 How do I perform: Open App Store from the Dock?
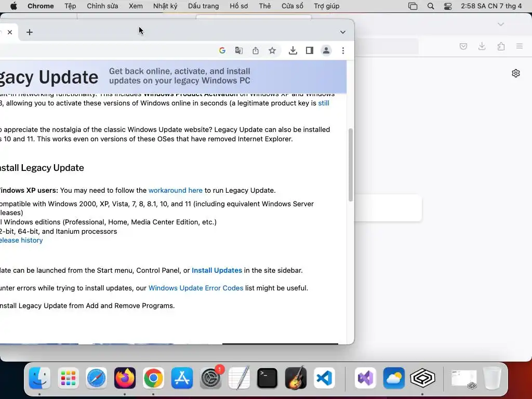[x=182, y=378]
